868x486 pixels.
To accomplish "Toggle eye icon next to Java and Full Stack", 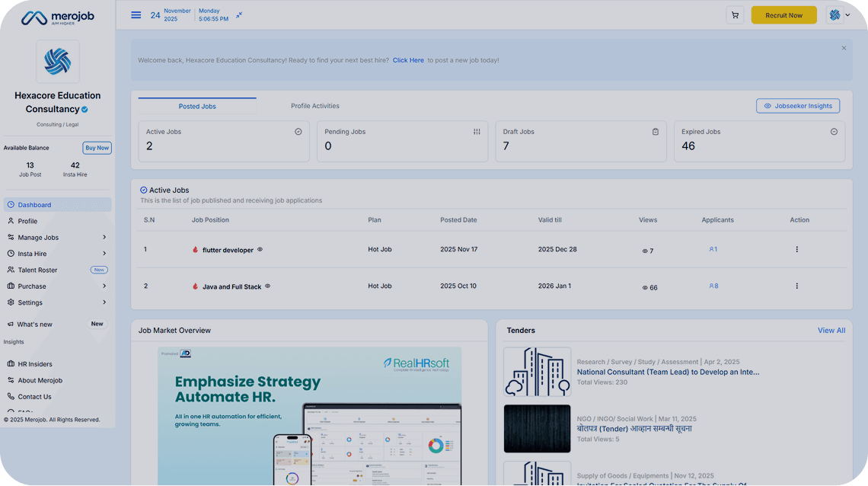I will 267,286.
